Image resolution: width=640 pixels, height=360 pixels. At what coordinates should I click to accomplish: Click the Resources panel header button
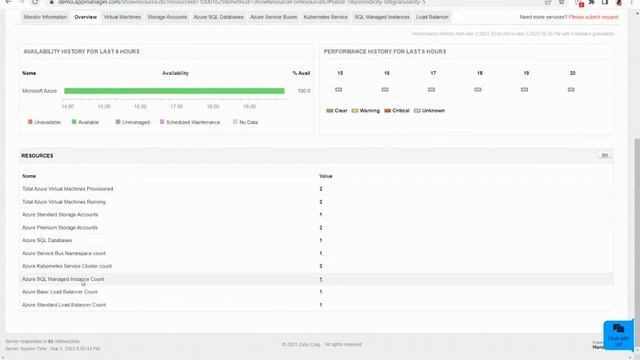pos(604,155)
